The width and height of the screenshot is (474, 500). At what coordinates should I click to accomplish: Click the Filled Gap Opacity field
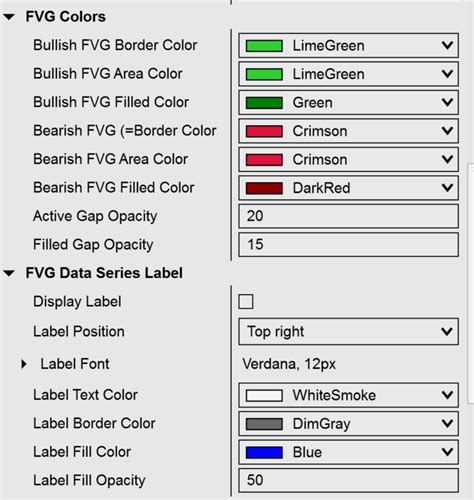(348, 245)
